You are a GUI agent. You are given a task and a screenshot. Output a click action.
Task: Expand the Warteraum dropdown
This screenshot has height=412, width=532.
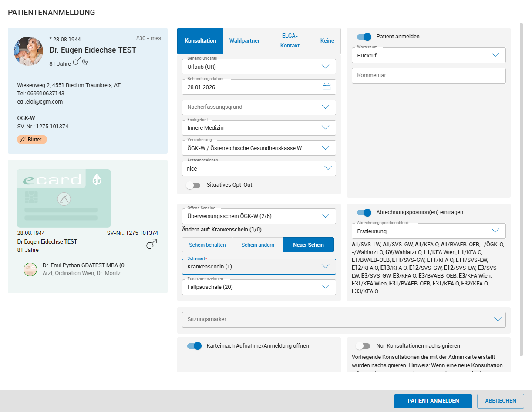click(495, 55)
